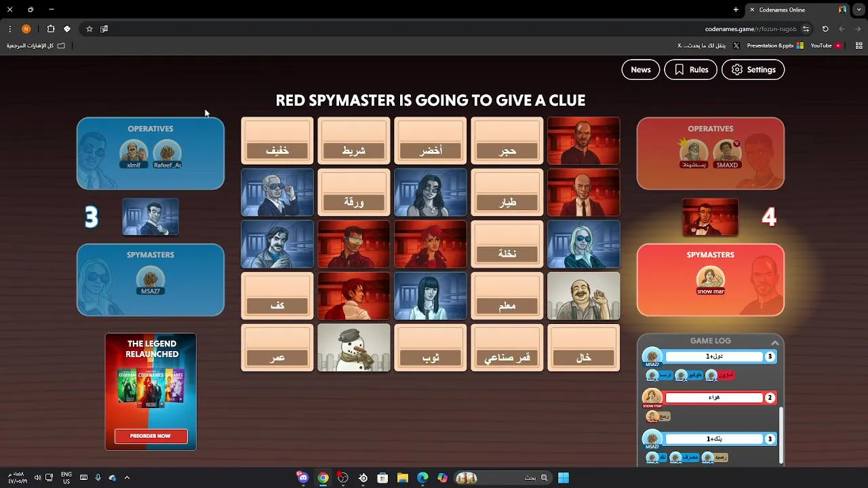Viewport: 868px width, 488px height.
Task: Select the word card خال
Action: click(x=583, y=348)
